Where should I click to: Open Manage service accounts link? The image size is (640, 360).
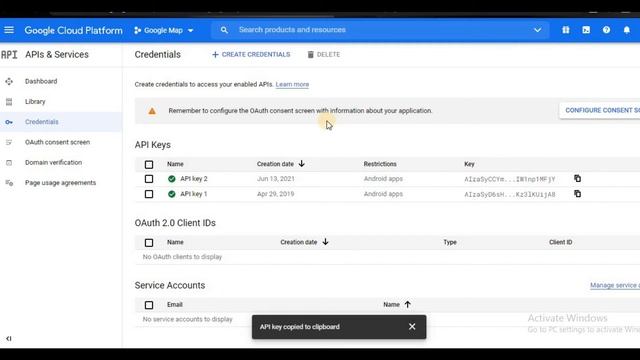tap(615, 285)
